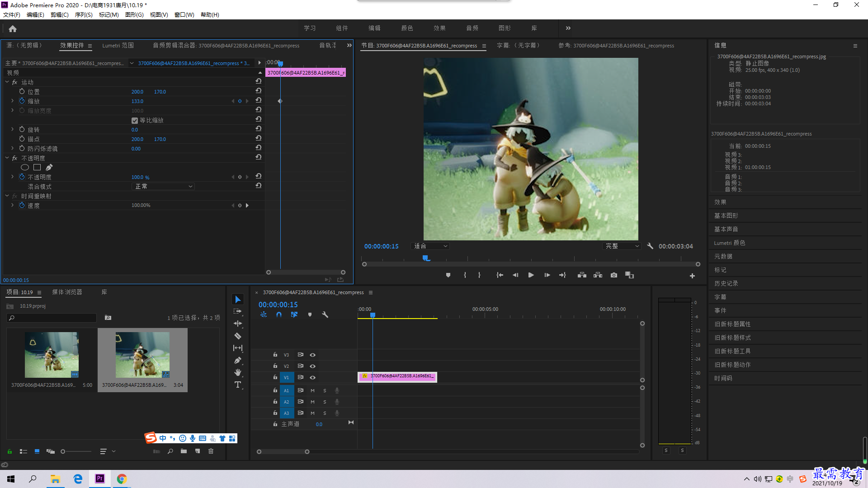This screenshot has height=488, width=868.
Task: Open timeline display settings wrench
Action: tap(325, 314)
